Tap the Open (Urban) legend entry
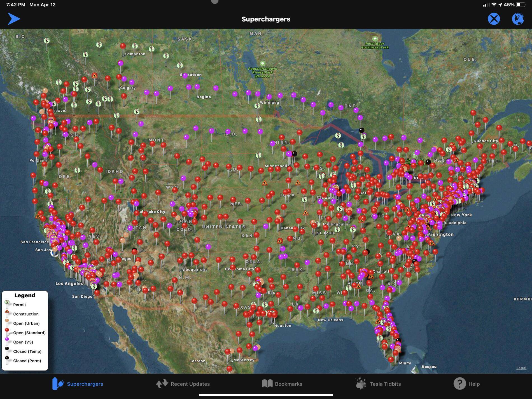Viewport: 532px width, 399px height. click(x=26, y=323)
